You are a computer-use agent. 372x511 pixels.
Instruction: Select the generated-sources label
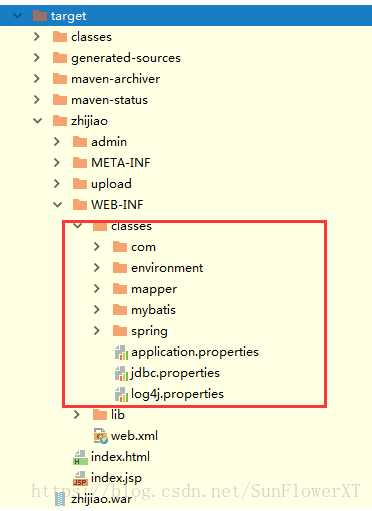click(x=126, y=58)
